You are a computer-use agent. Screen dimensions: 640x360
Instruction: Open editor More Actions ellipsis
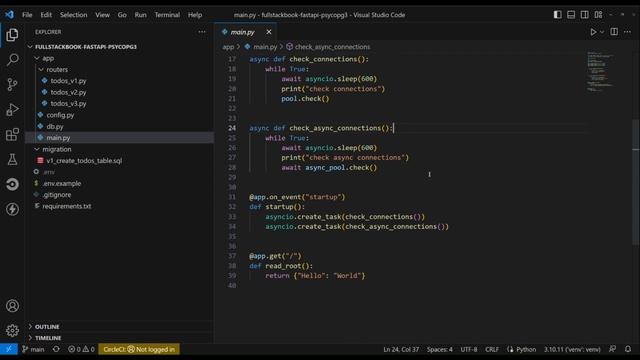pos(627,32)
